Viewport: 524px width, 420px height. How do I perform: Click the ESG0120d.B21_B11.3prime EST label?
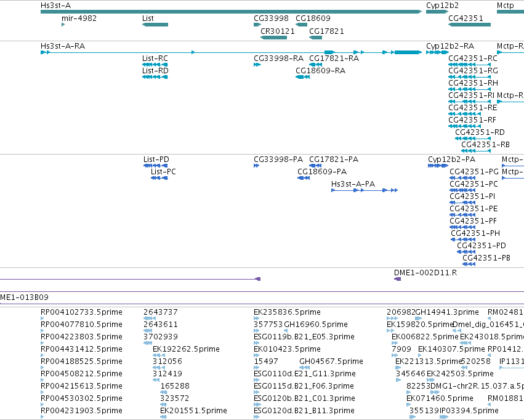click(304, 411)
